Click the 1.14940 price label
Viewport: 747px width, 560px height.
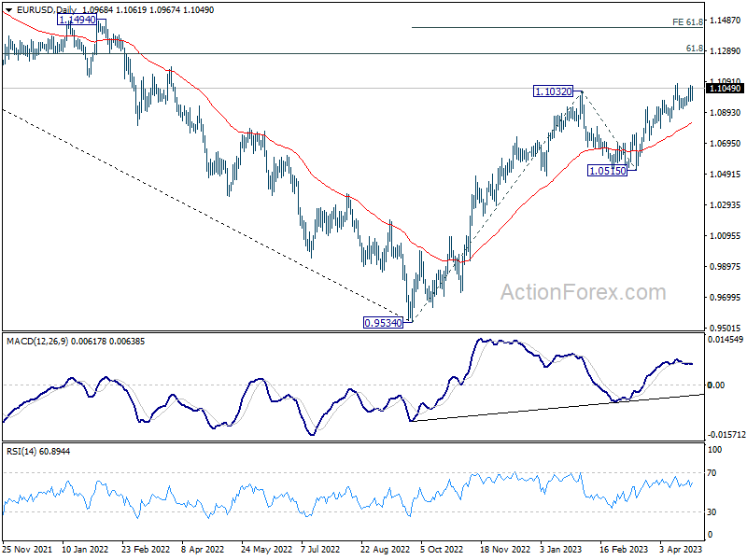pyautogui.click(x=77, y=20)
